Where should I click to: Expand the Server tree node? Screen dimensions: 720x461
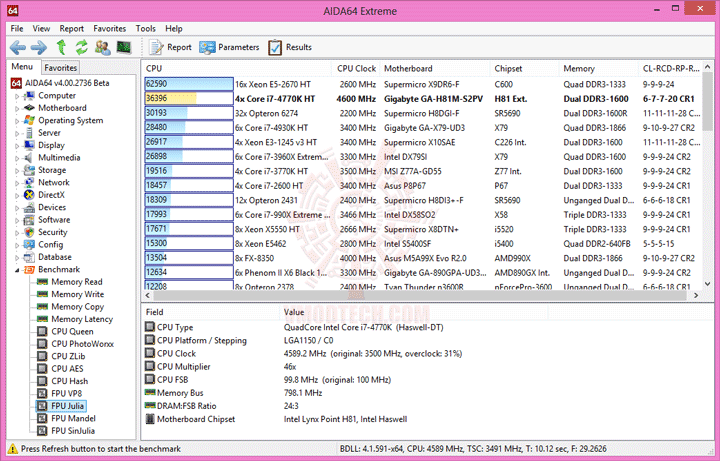coord(17,133)
